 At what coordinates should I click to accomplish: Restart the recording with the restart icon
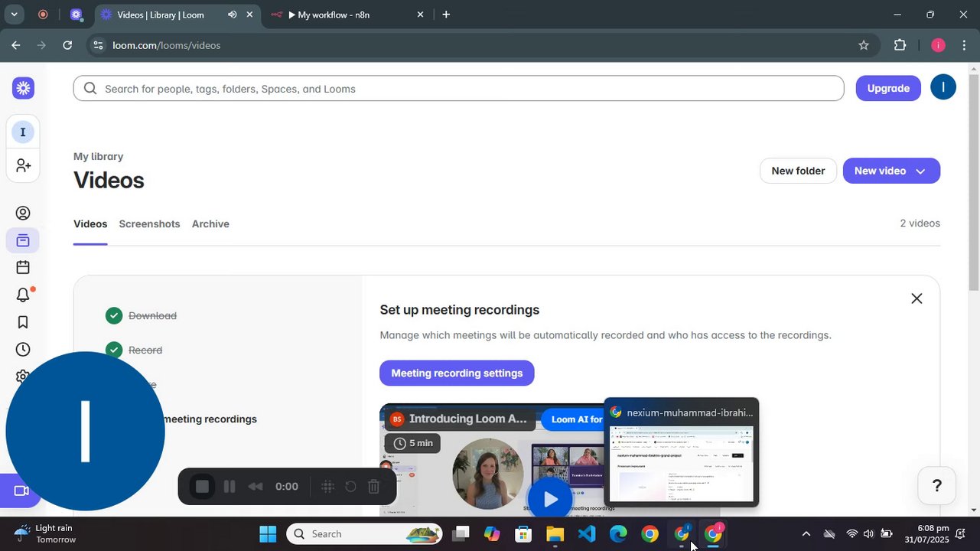[350, 487]
